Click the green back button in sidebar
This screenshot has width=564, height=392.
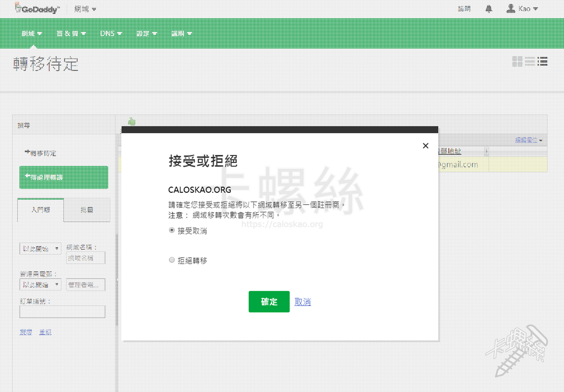[63, 177]
